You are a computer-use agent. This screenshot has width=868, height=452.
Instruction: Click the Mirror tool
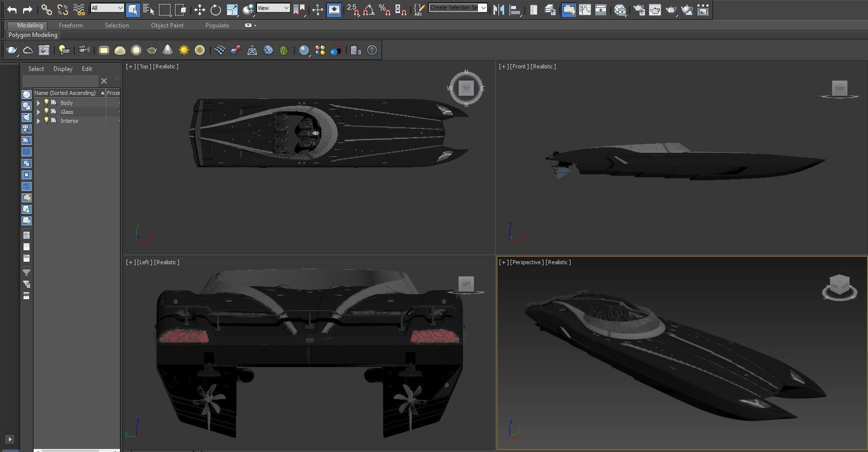point(498,9)
